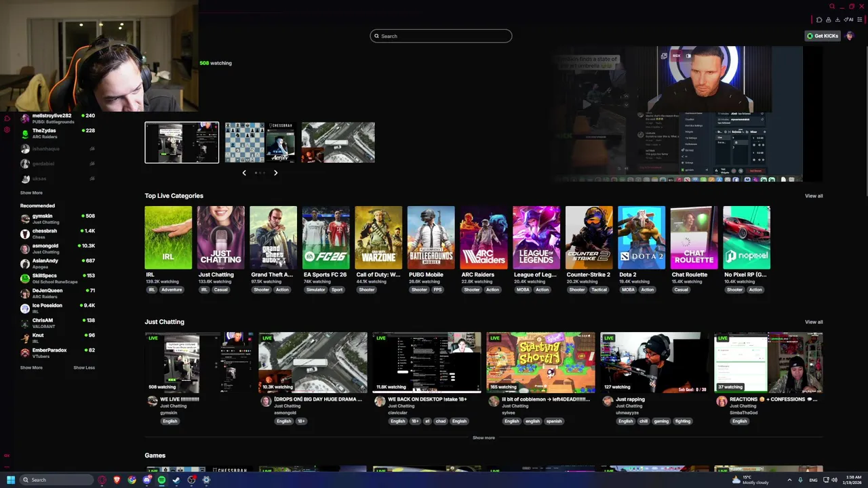
Task: Select the third carousel thumbnail with bus
Action: (x=338, y=142)
